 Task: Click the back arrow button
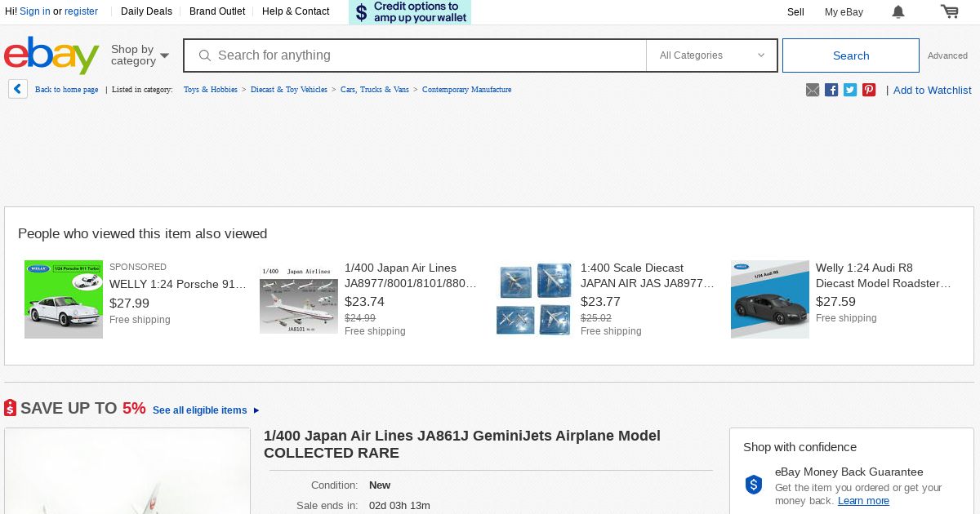(18, 89)
